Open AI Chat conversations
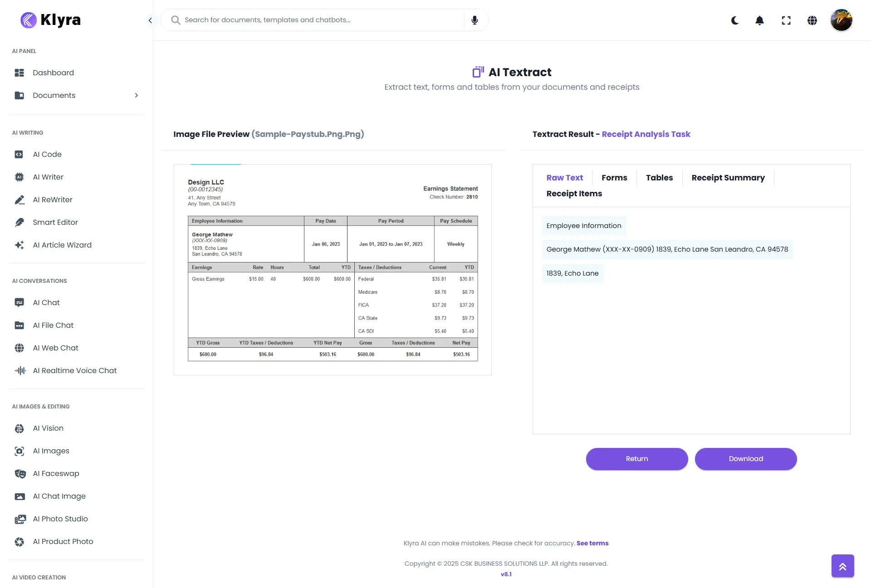 click(46, 302)
